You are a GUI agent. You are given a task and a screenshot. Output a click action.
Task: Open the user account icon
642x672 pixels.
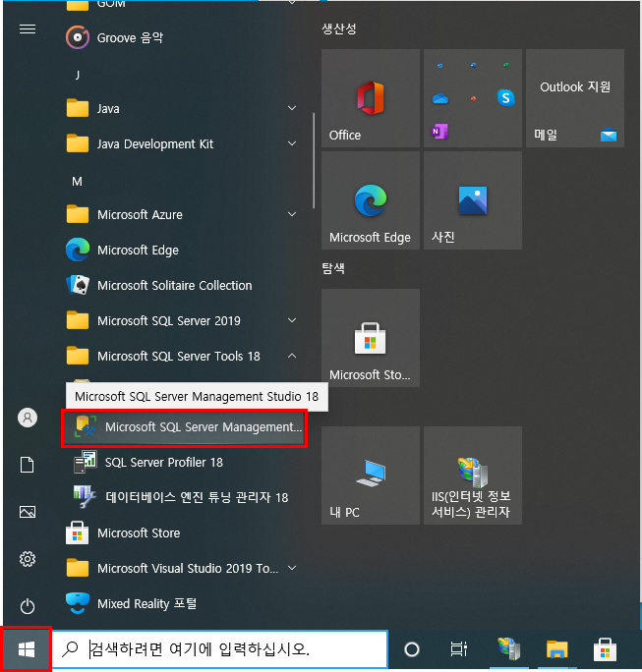28,418
